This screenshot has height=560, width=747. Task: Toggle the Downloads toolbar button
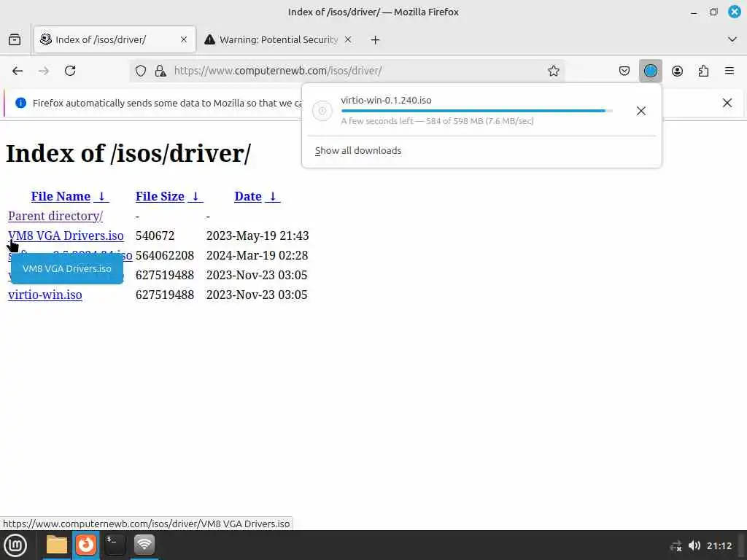(650, 71)
